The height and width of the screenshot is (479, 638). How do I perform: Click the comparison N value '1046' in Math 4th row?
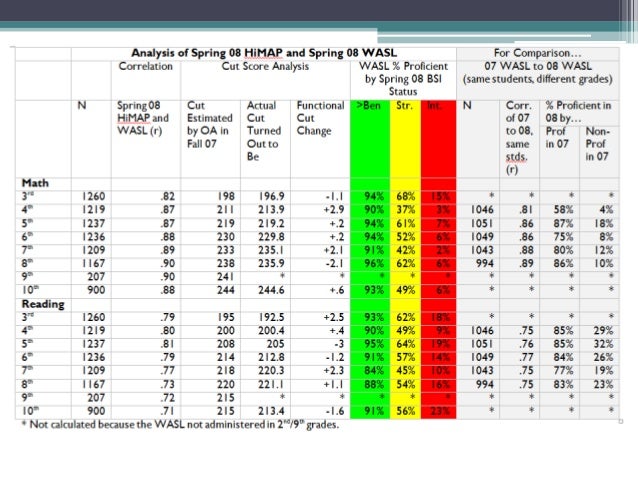coord(482,210)
